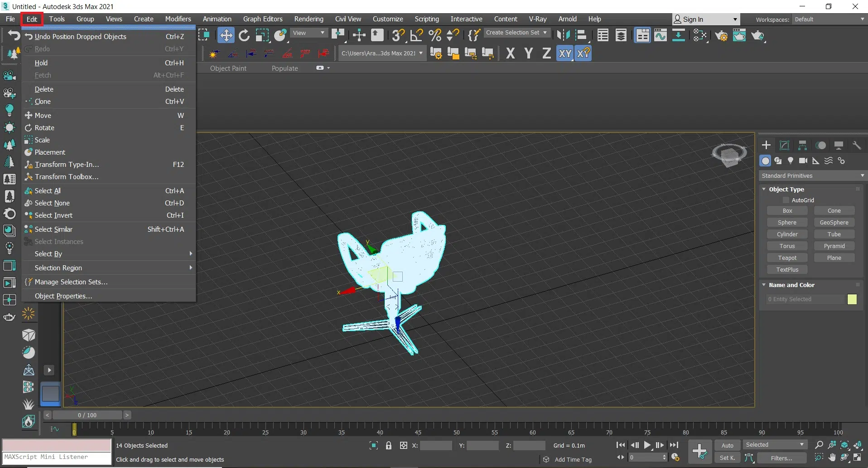Choose Select All from Edit menu

[x=48, y=191]
